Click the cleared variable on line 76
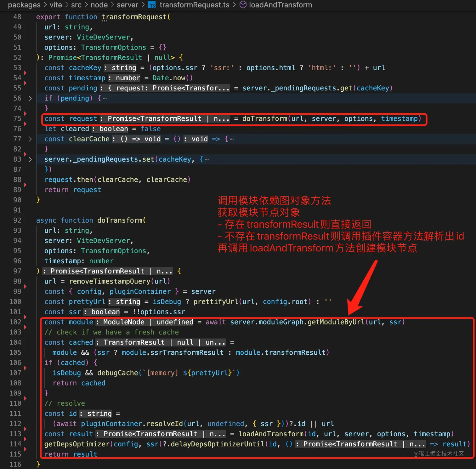 point(75,129)
